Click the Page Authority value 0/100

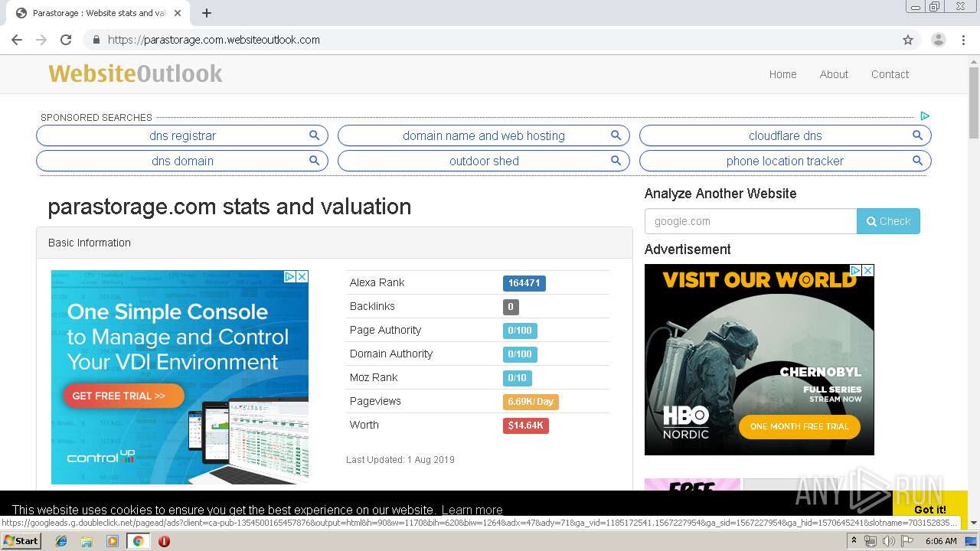tap(520, 331)
